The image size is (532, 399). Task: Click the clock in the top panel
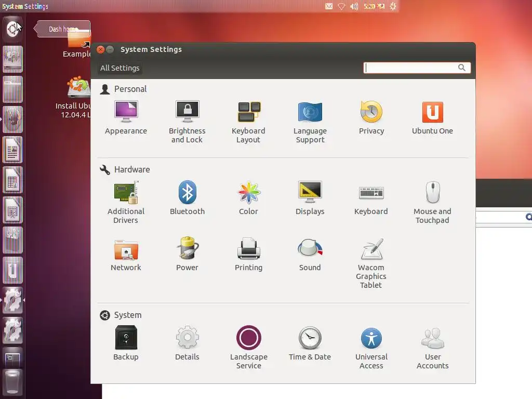(374, 6)
